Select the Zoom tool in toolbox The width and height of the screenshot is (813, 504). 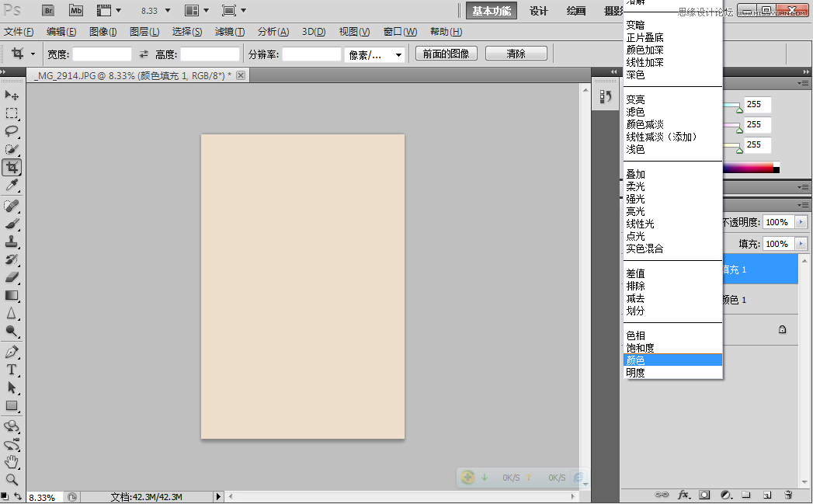12,480
